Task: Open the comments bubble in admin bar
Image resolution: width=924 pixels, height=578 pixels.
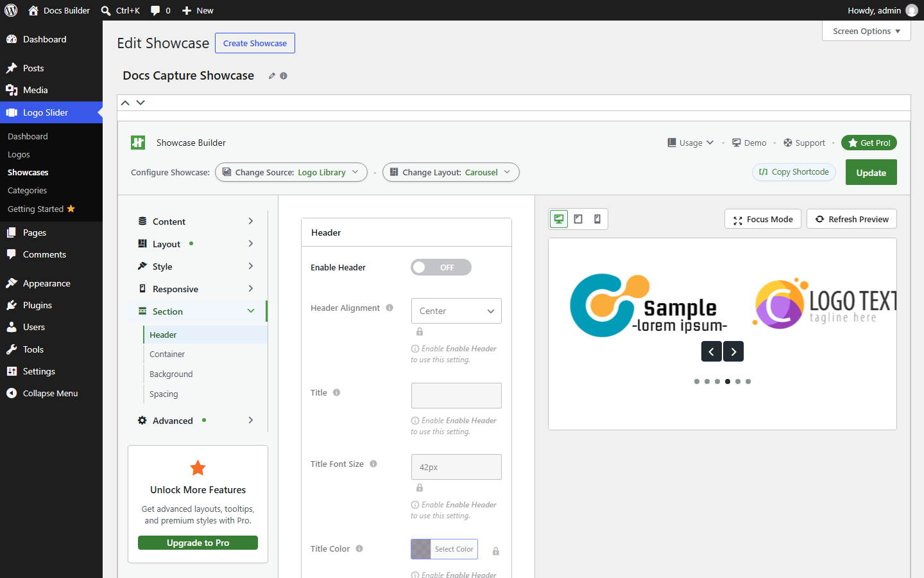Action: pos(160,10)
